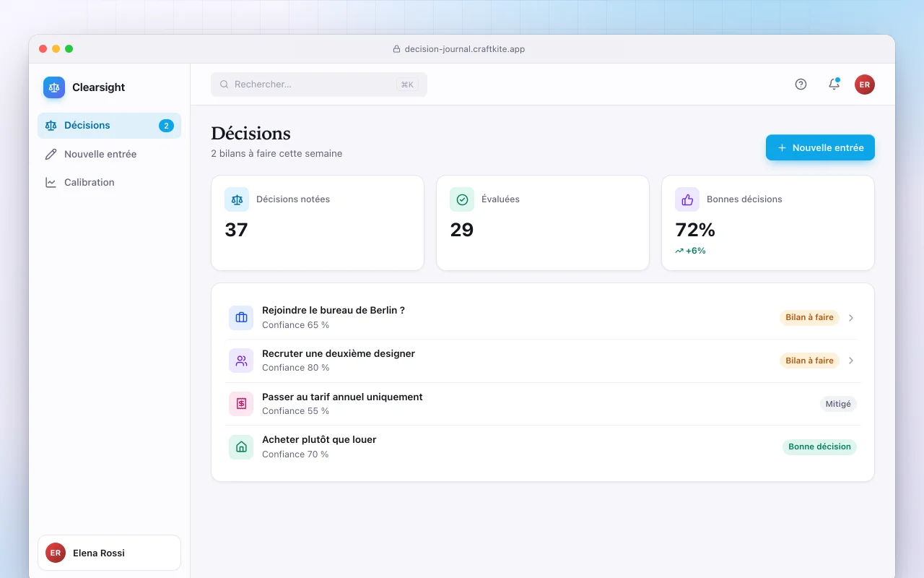The height and width of the screenshot is (578, 924).
Task: Click the pencil icon in sidebar
Action: [x=51, y=154]
